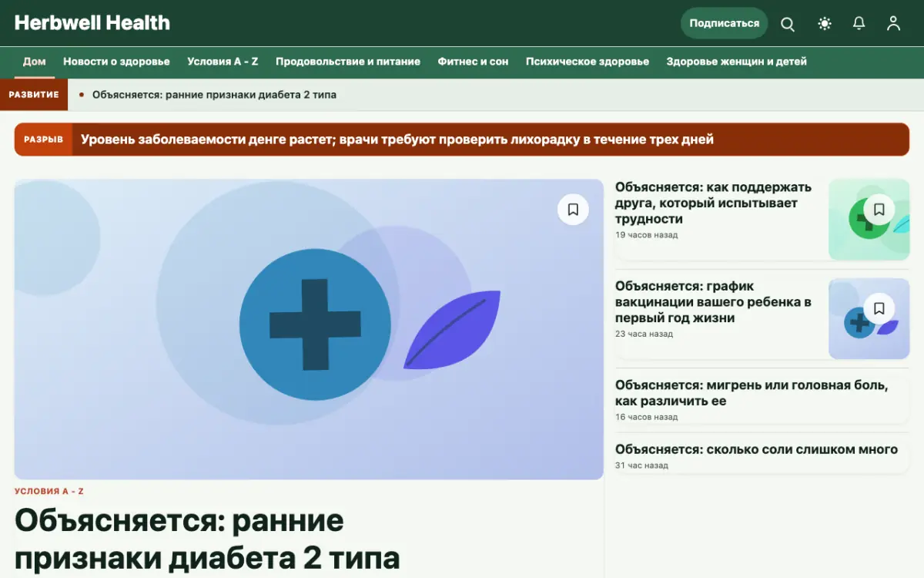Image resolution: width=924 pixels, height=578 pixels.
Task: Open notifications bell icon
Action: coord(859,24)
